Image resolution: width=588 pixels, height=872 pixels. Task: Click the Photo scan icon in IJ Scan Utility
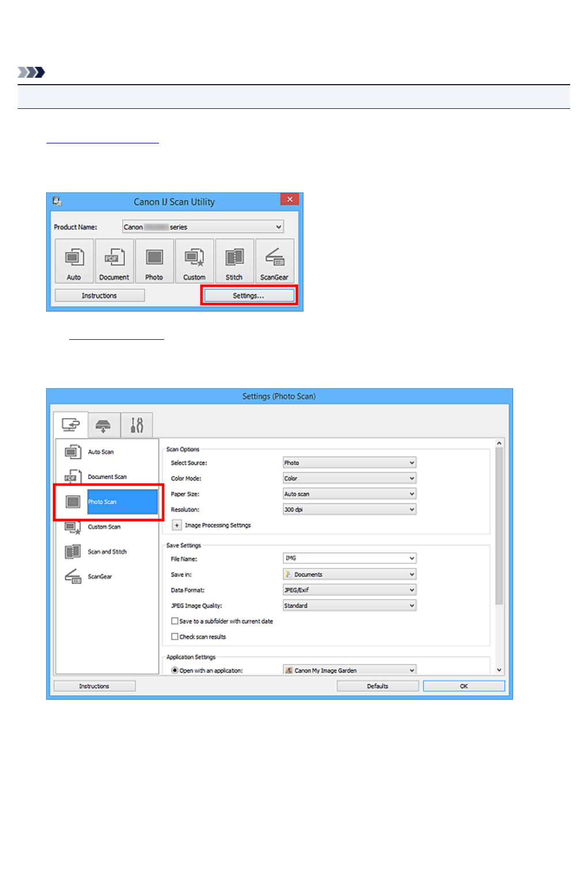pyautogui.click(x=154, y=261)
